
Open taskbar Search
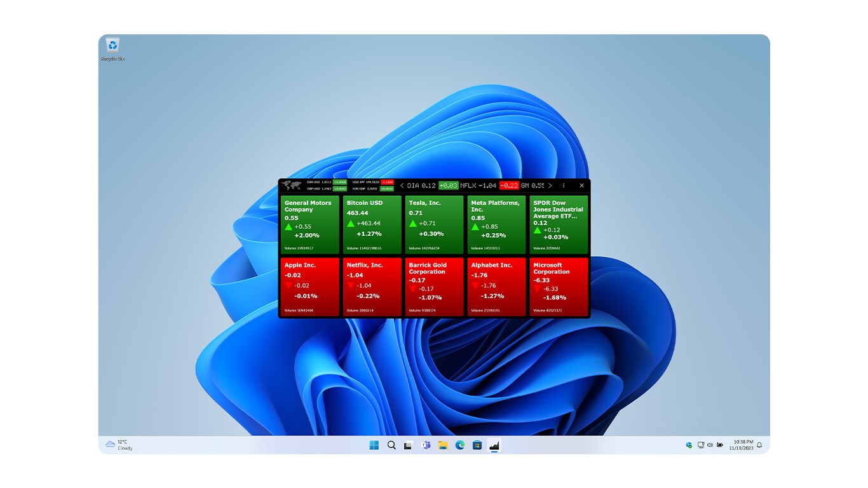coord(391,445)
